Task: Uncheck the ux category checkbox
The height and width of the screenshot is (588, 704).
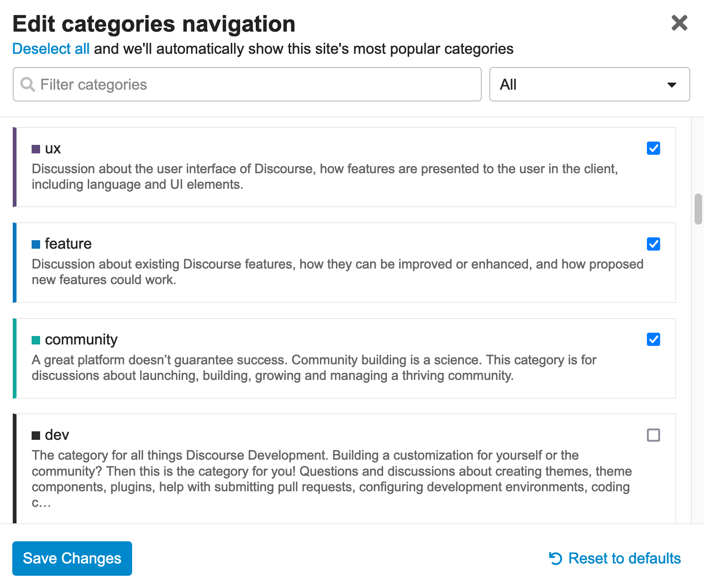Action: [x=654, y=148]
